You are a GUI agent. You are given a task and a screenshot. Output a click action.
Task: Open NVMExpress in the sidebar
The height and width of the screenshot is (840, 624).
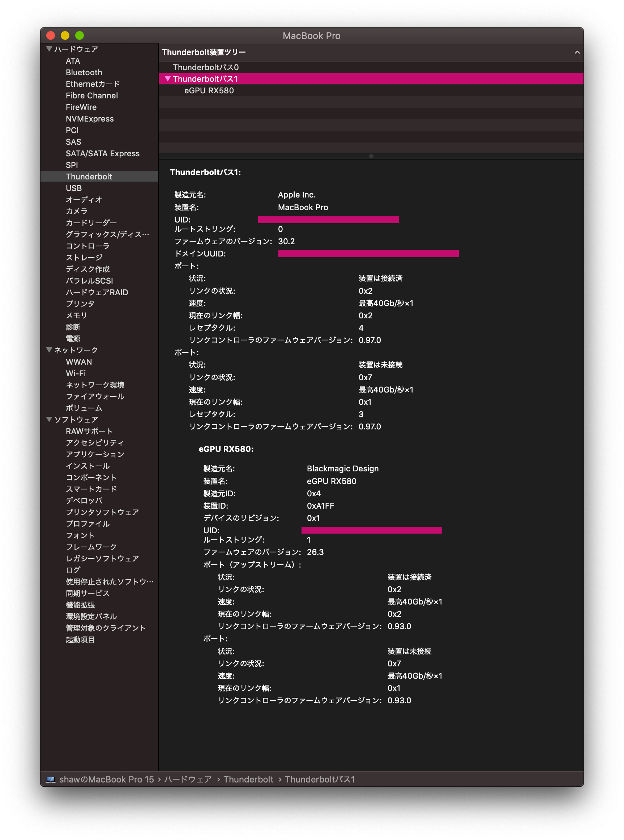[90, 119]
